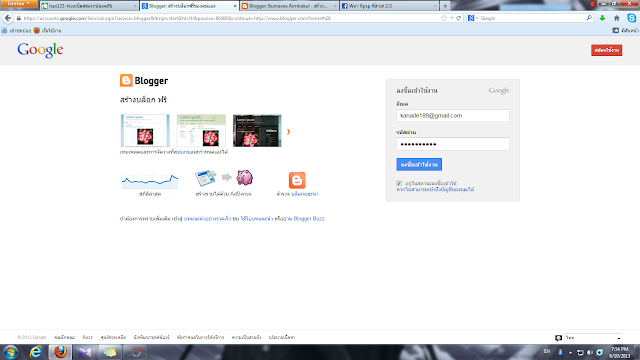The width and height of the screenshot is (640, 360).
Task: Go to the browser home page icon
Action: click(616, 18)
